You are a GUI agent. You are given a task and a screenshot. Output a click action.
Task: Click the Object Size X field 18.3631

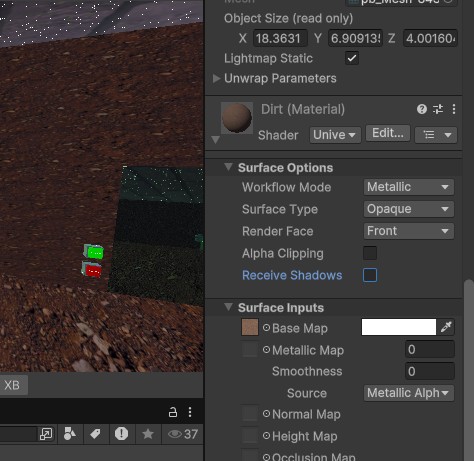pos(280,38)
